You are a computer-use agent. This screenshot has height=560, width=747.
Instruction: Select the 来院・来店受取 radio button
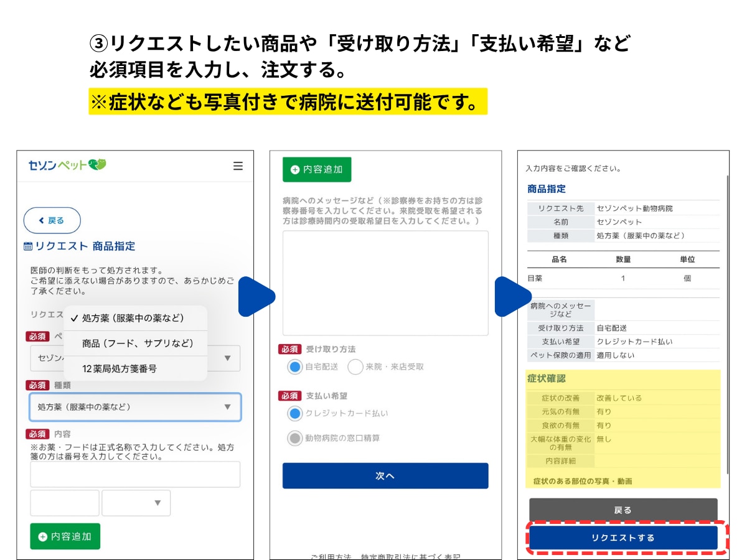pos(355,367)
